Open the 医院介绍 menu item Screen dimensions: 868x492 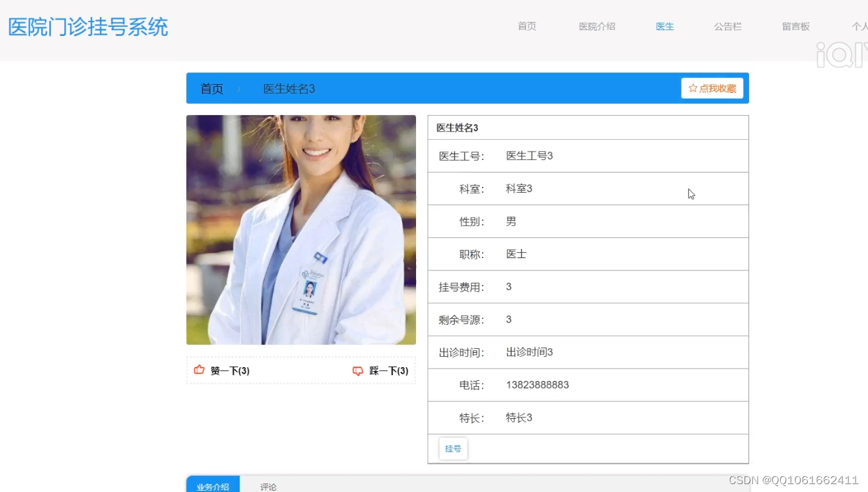tap(597, 27)
